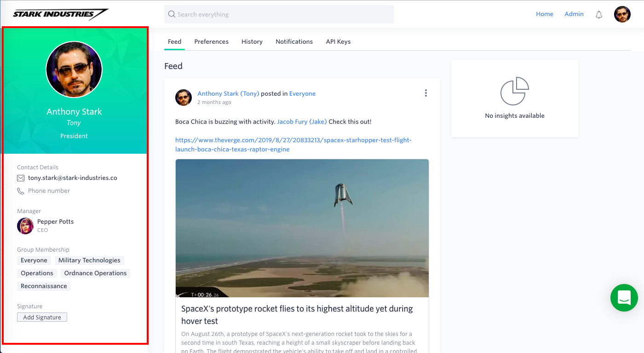Open the notifications bell icon

pyautogui.click(x=599, y=15)
